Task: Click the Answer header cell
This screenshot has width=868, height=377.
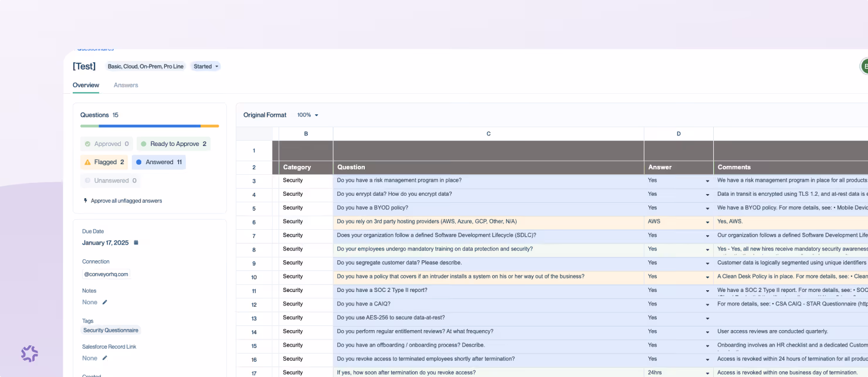Action: pos(679,167)
